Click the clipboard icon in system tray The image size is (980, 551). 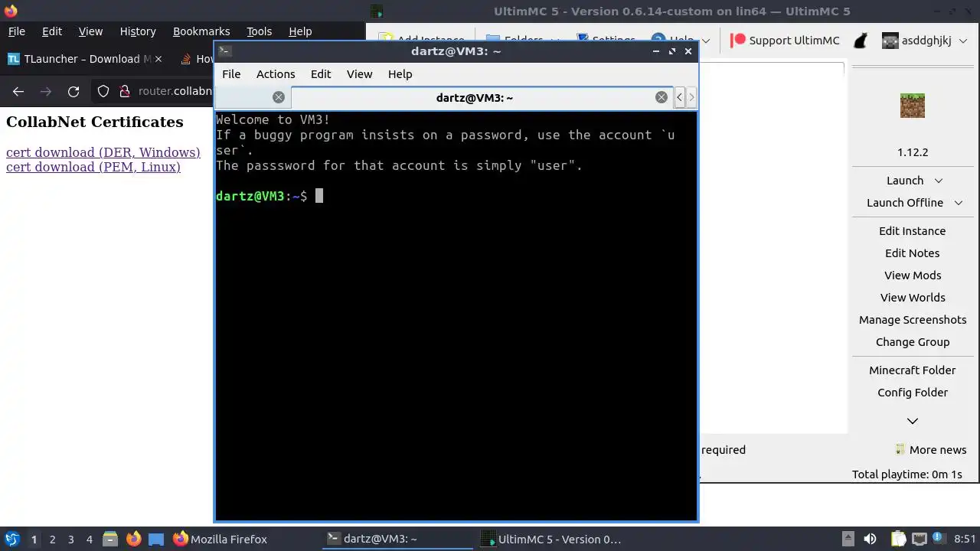(x=898, y=540)
